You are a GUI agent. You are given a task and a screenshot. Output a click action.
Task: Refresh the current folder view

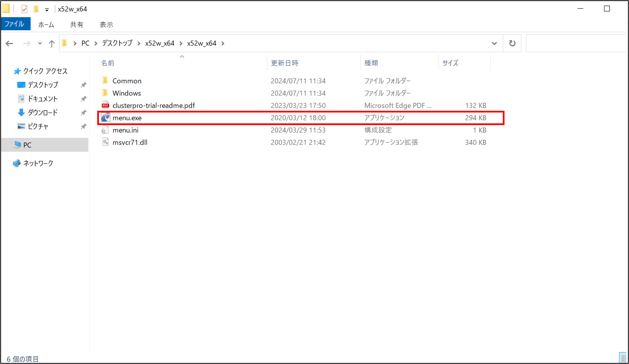[512, 43]
